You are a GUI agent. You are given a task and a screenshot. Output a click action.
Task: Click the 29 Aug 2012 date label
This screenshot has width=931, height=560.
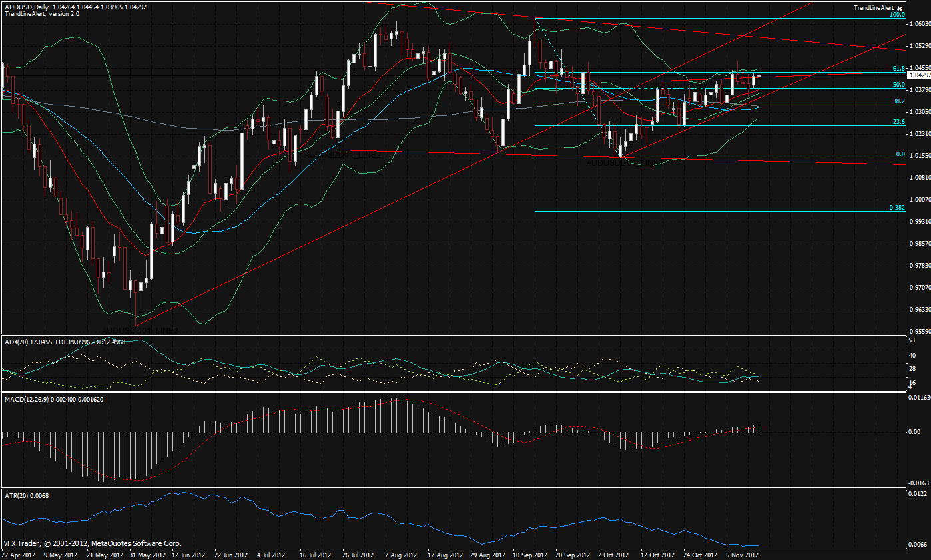coord(487,554)
